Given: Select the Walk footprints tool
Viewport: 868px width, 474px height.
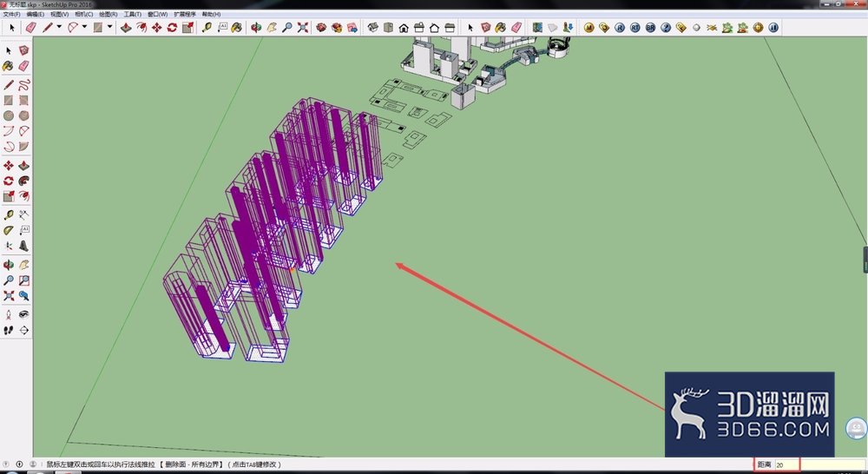Looking at the screenshot, I should (x=9, y=330).
